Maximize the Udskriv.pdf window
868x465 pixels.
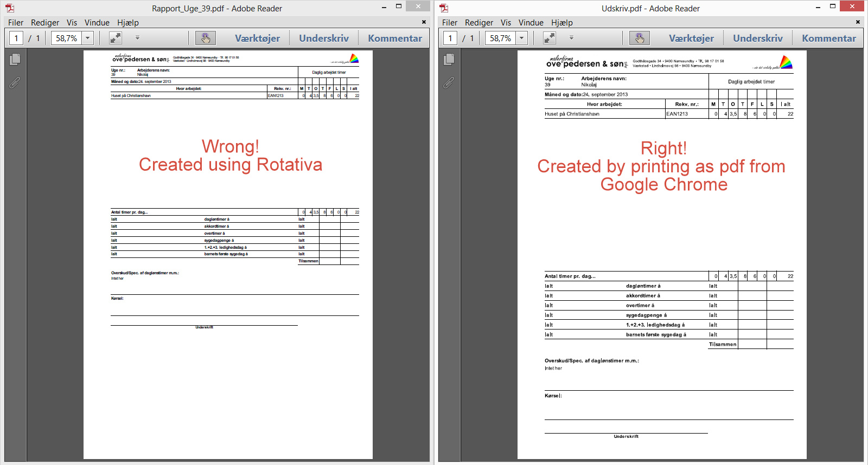coord(833,7)
